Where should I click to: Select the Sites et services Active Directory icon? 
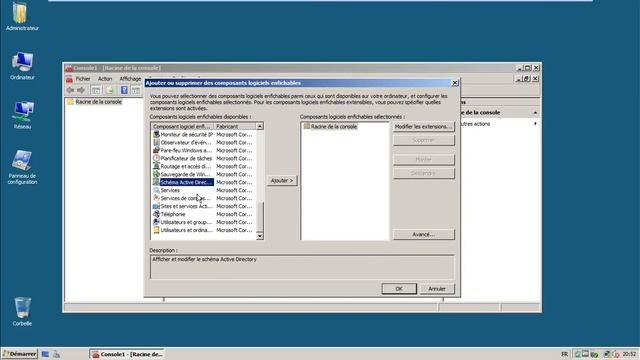(x=156, y=206)
